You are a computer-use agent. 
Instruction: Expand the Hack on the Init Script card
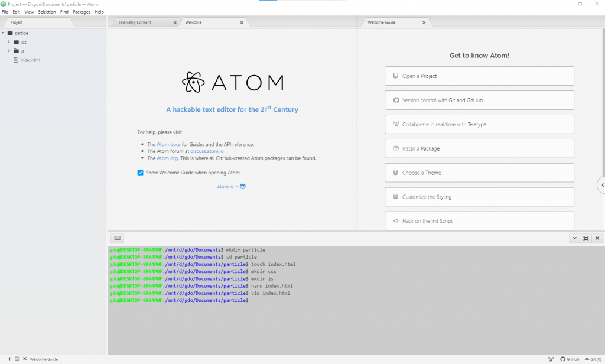point(479,221)
